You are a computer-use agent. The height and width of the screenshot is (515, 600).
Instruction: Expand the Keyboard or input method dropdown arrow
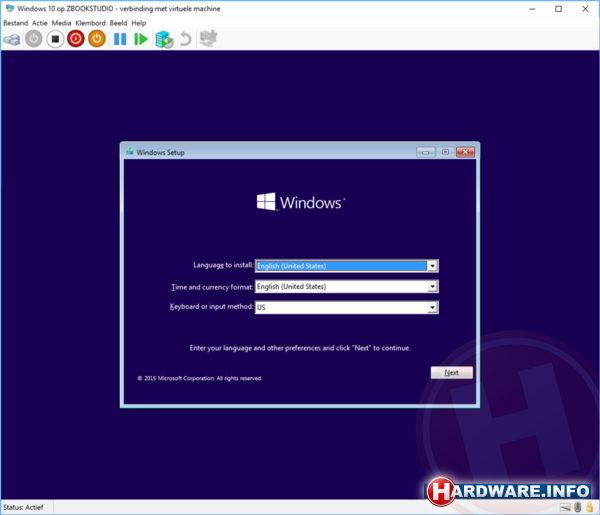coord(432,307)
